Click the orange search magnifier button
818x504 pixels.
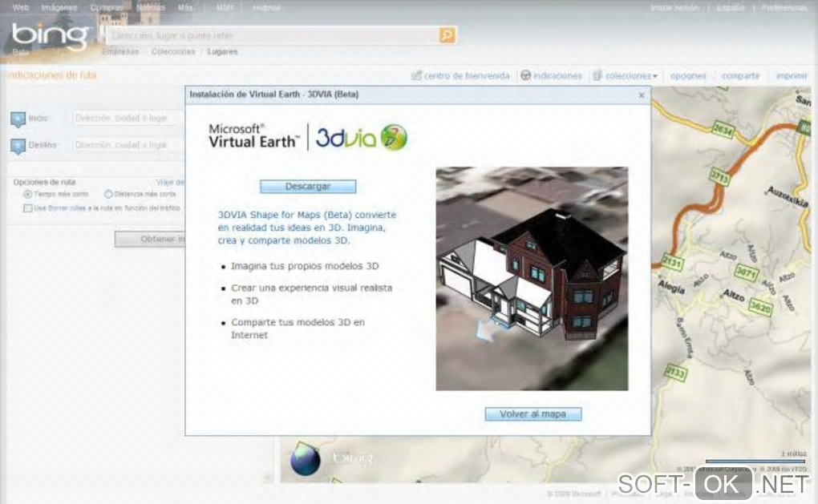pos(447,35)
